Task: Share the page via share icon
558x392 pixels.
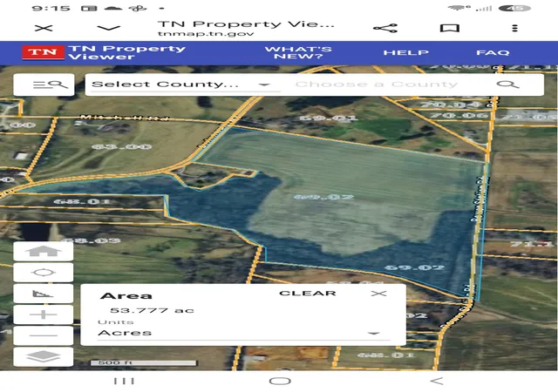Action: (385, 28)
